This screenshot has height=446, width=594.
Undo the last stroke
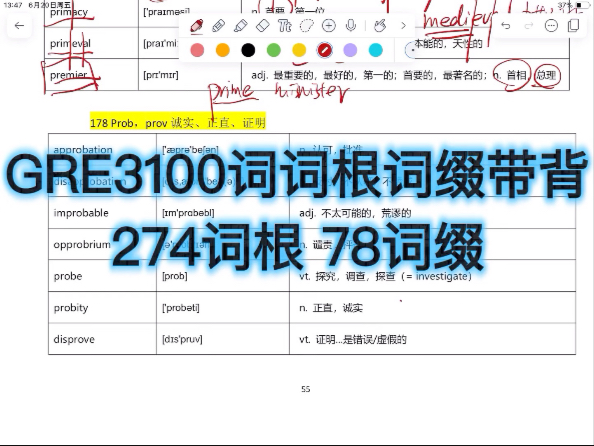coord(505,26)
